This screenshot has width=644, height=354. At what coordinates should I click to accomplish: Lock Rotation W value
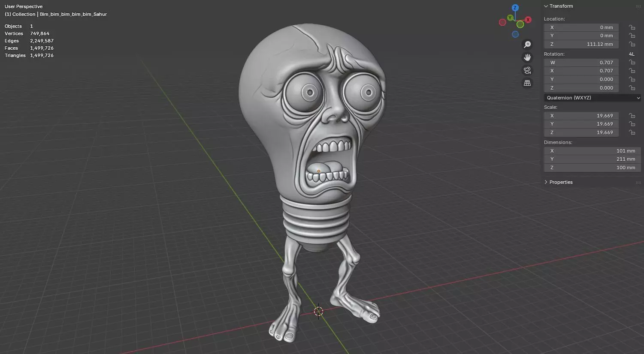tap(632, 63)
